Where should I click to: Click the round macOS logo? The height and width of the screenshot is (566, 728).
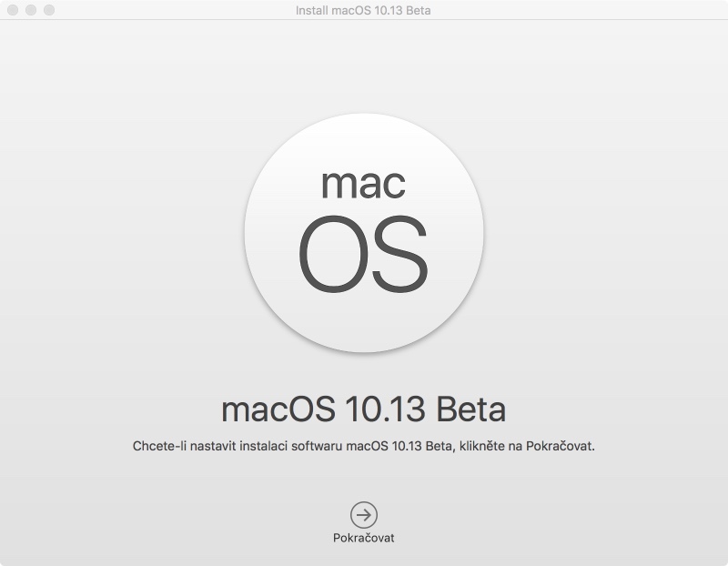pos(364,232)
